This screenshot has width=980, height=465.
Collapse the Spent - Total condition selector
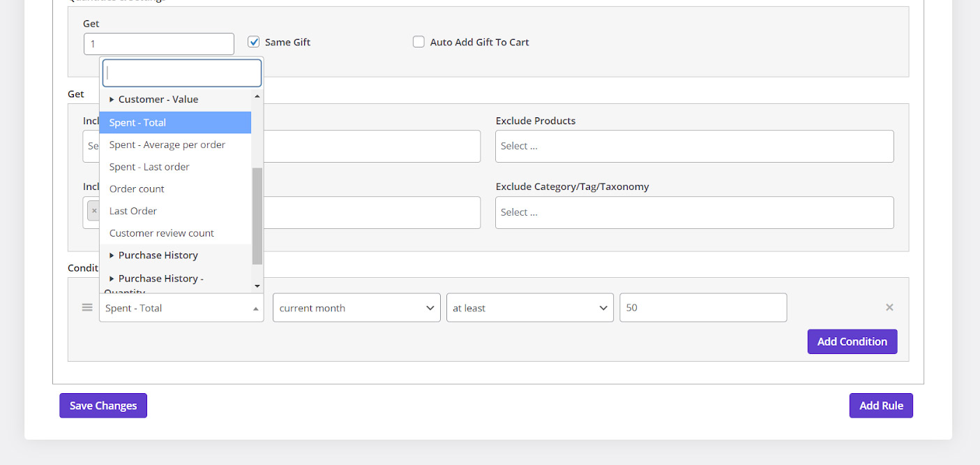coord(181,308)
